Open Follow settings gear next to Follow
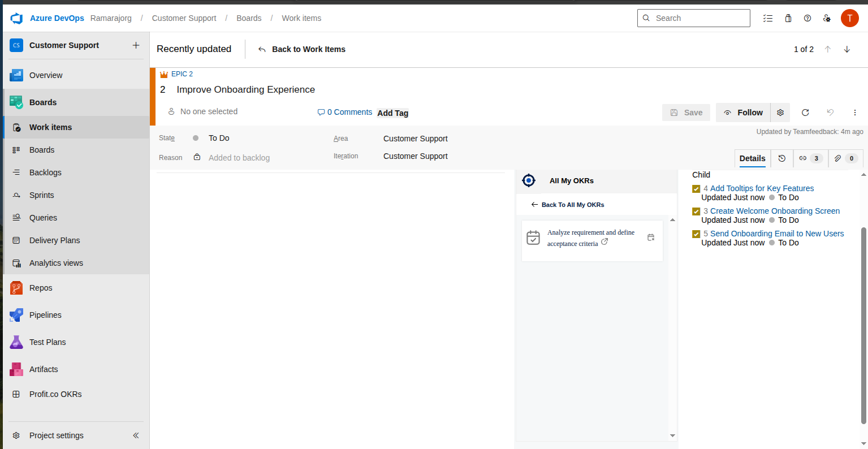 [780, 113]
